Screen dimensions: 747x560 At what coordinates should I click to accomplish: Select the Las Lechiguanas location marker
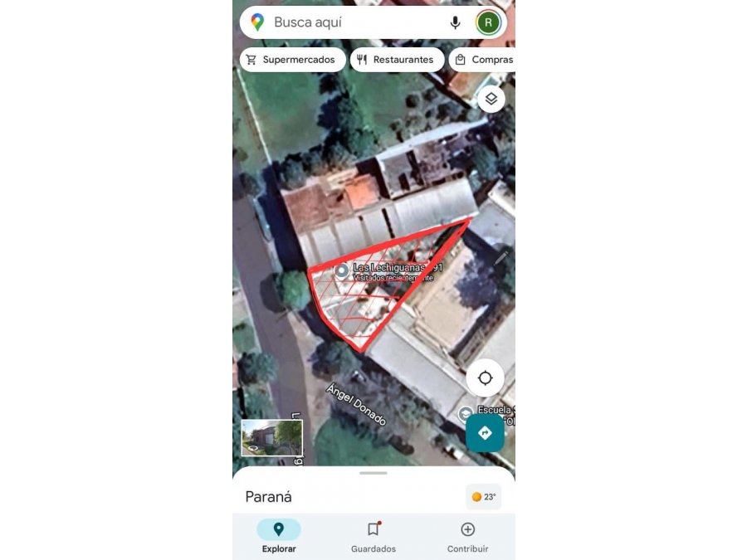(x=341, y=271)
